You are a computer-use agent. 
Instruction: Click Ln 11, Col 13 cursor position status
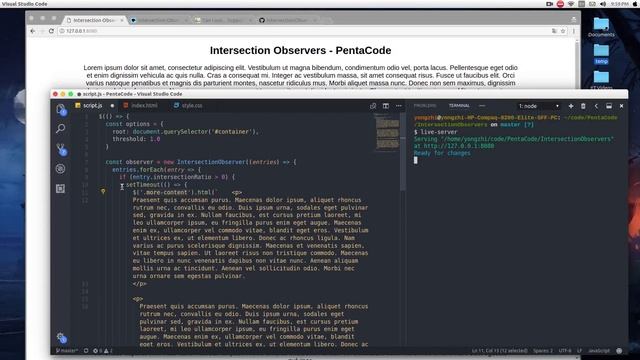(x=499, y=351)
